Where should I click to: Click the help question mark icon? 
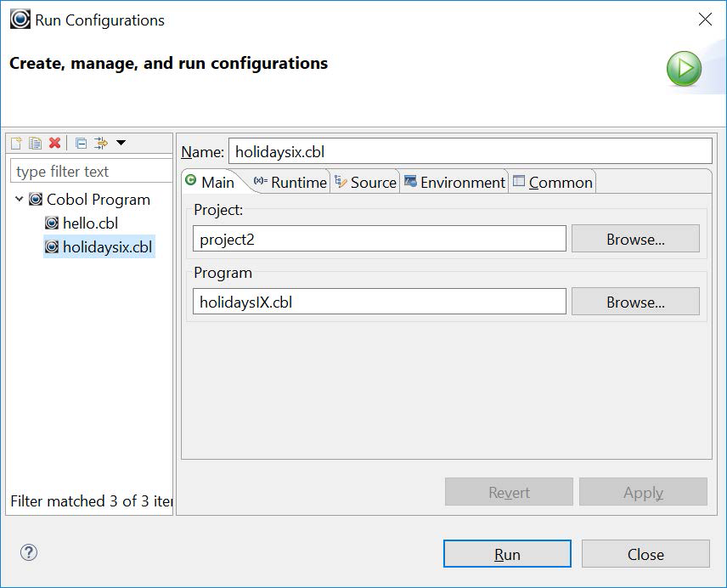click(29, 553)
